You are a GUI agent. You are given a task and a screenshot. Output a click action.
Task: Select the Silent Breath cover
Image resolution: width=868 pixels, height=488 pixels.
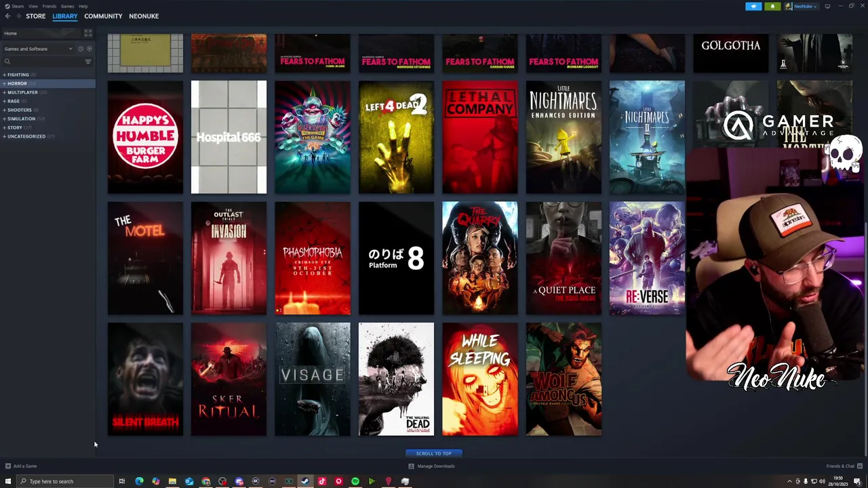[x=145, y=379]
